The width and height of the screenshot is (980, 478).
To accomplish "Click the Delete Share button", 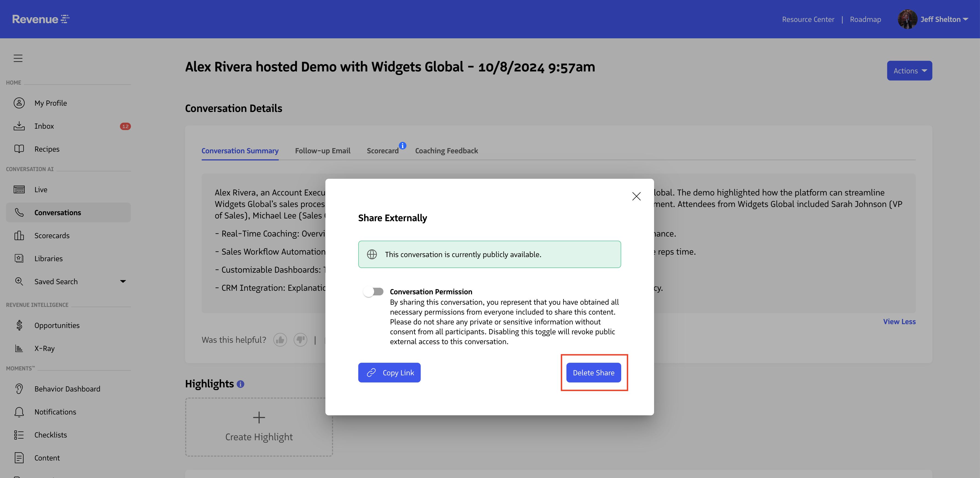I will point(594,373).
